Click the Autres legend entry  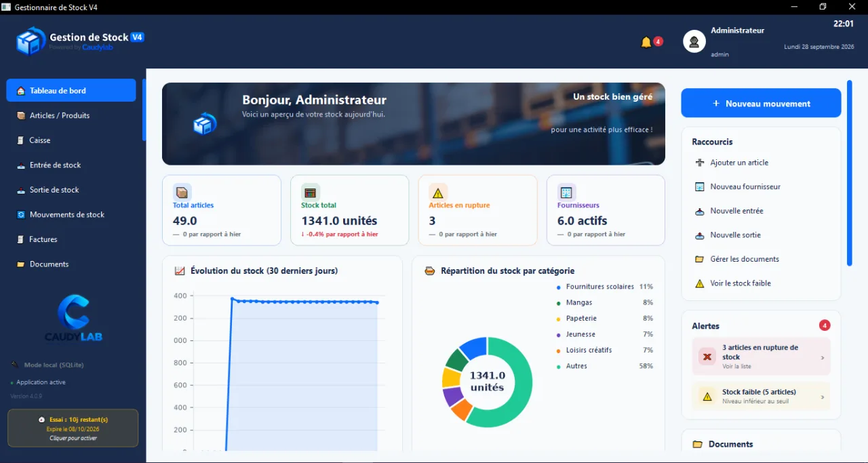(x=605, y=366)
